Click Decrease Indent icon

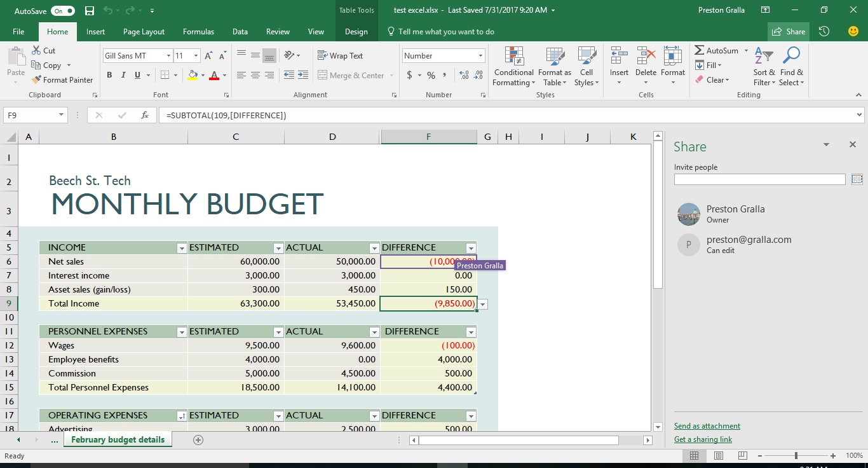pos(288,75)
